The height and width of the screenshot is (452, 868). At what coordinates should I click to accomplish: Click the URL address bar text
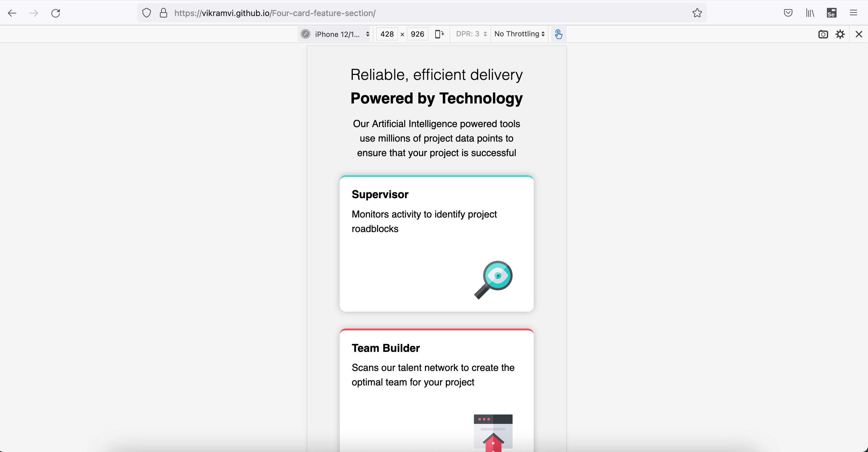(275, 13)
